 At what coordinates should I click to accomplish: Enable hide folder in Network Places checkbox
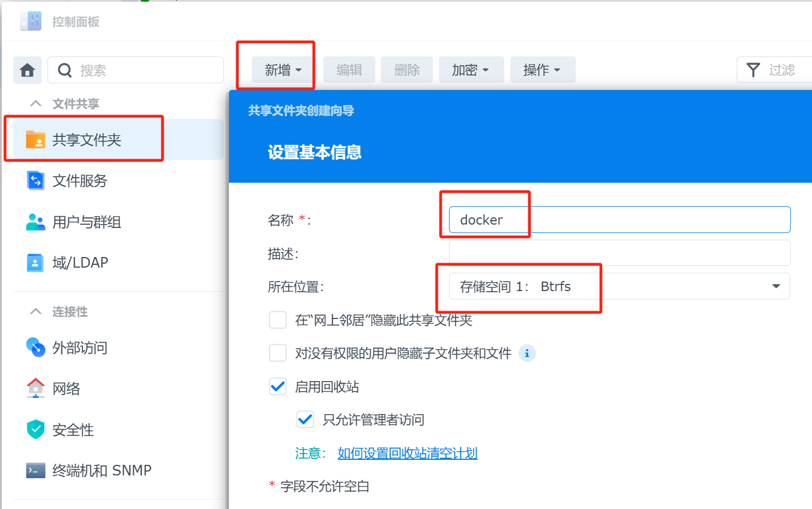278,320
